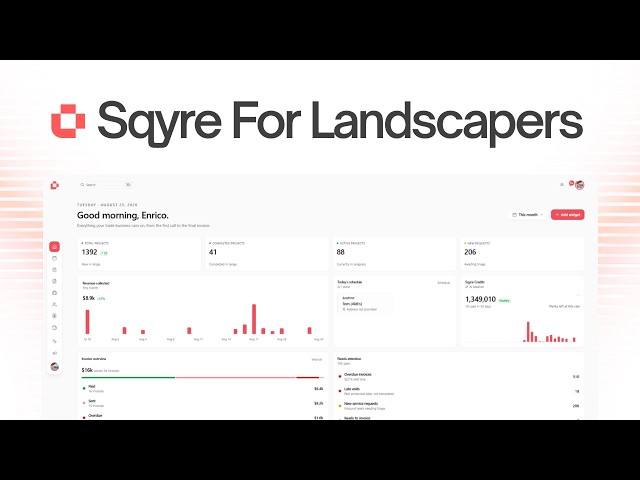The width and height of the screenshot is (640, 480).
Task: Click the green paid segment of the invoice bar
Action: point(128,378)
